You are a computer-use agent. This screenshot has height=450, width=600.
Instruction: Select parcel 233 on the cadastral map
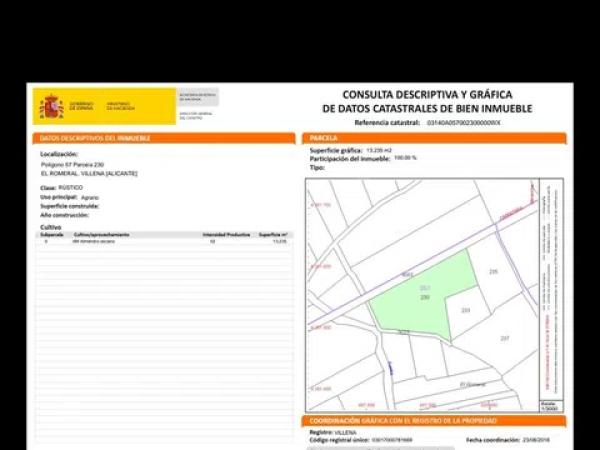[x=465, y=311]
